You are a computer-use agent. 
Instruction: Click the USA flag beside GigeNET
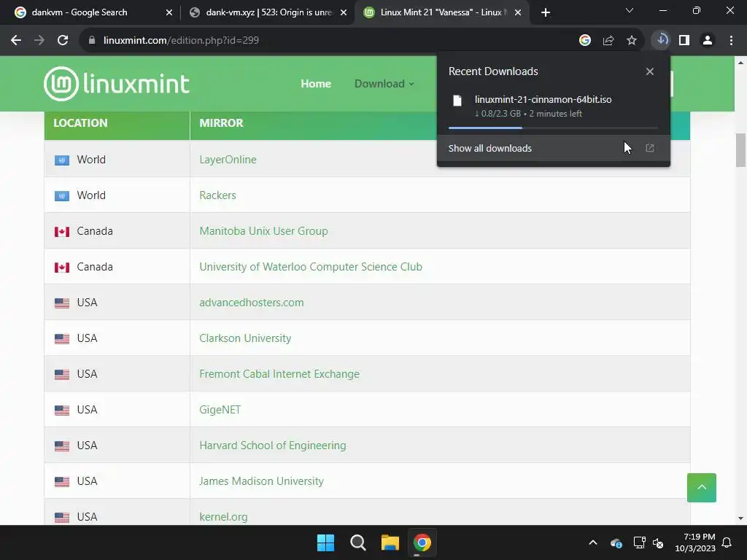pyautogui.click(x=62, y=410)
